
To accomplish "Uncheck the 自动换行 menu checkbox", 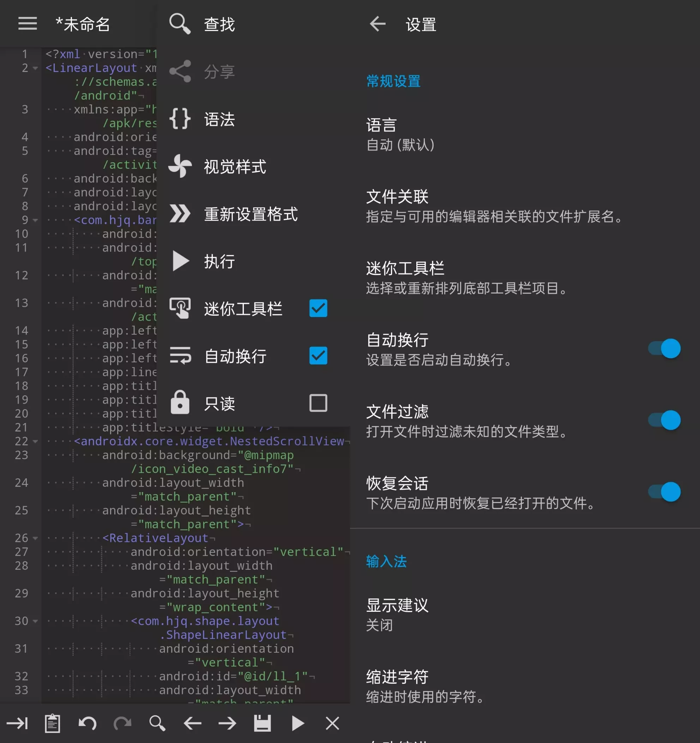I will coord(318,355).
